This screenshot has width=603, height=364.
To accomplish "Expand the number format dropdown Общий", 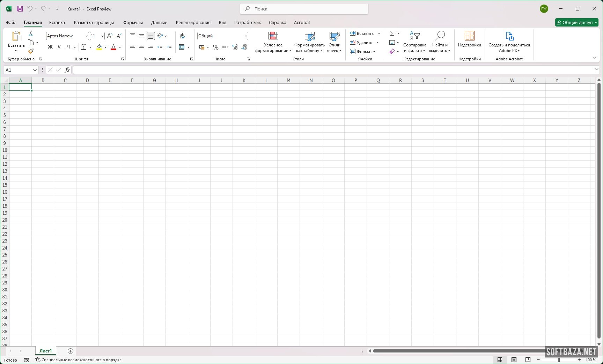I will pos(246,36).
